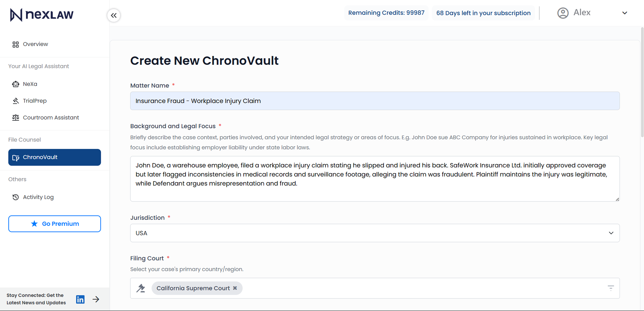Click the Go Premium button
The image size is (644, 311).
pyautogui.click(x=54, y=224)
